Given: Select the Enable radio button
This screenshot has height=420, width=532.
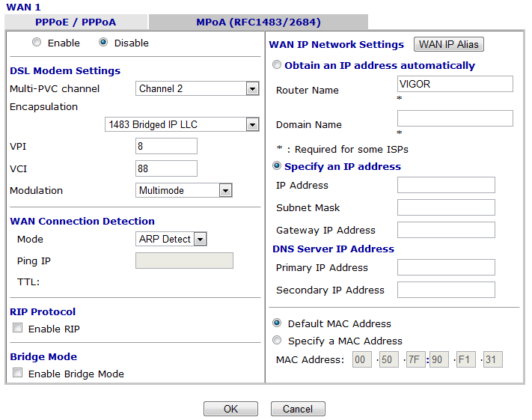Looking at the screenshot, I should [x=37, y=43].
